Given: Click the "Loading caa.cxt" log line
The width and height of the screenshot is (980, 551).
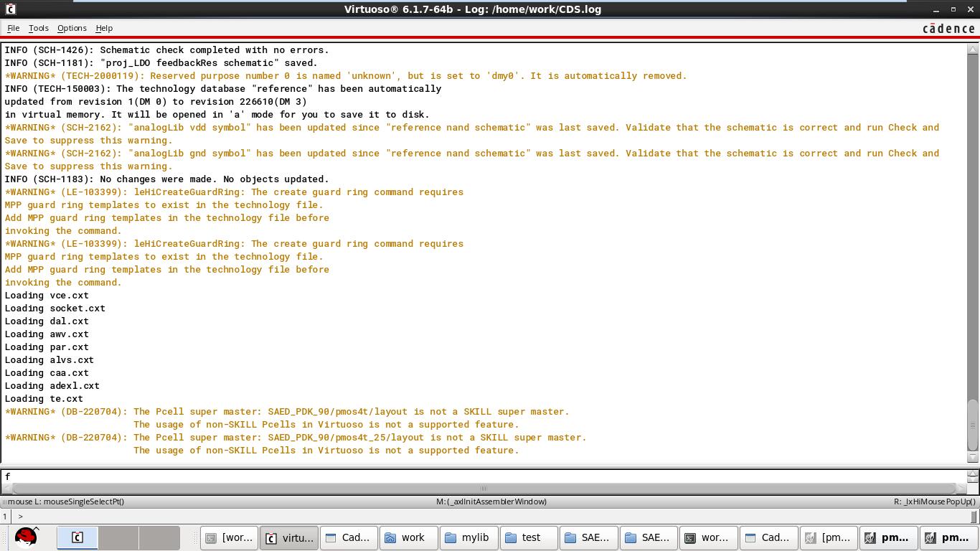Looking at the screenshot, I should (x=47, y=373).
